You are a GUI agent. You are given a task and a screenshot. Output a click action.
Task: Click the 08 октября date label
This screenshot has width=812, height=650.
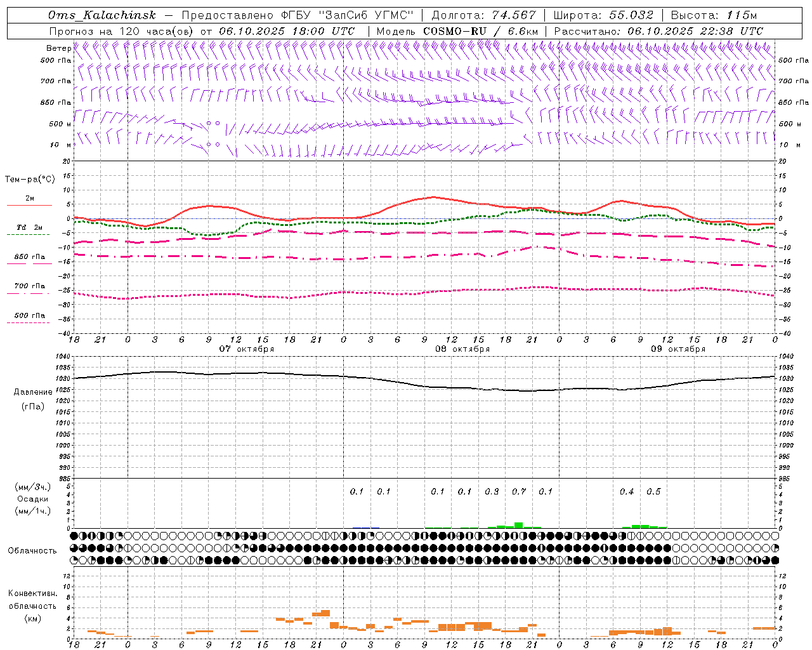tap(462, 349)
